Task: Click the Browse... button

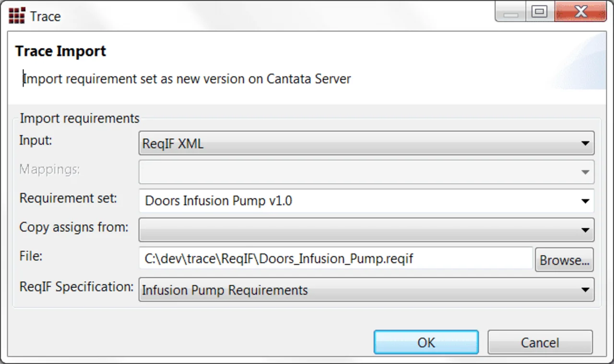Action: (x=564, y=260)
